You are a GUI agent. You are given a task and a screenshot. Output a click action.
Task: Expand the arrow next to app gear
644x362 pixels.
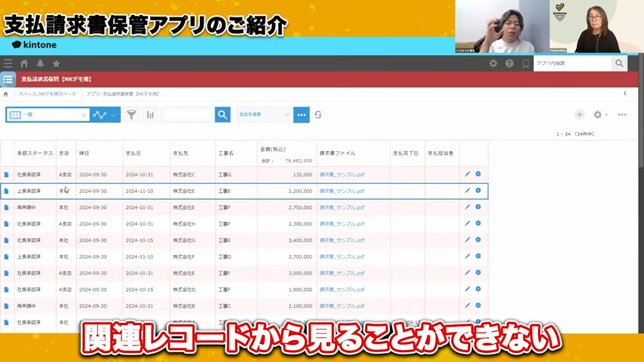pos(606,115)
